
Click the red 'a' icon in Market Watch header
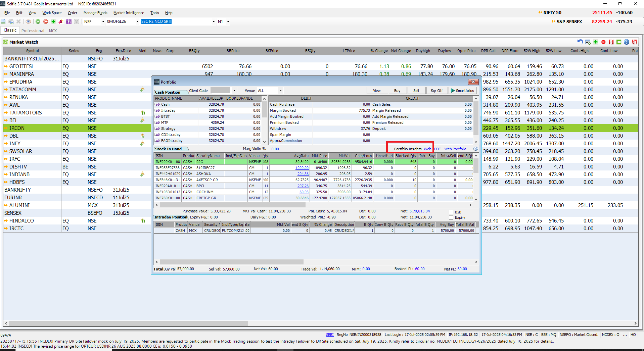tap(634, 42)
